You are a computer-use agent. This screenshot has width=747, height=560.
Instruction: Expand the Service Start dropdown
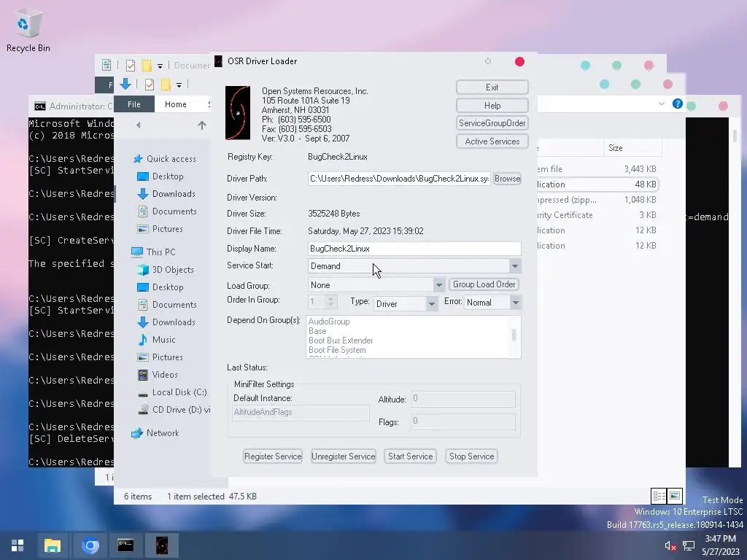(515, 266)
